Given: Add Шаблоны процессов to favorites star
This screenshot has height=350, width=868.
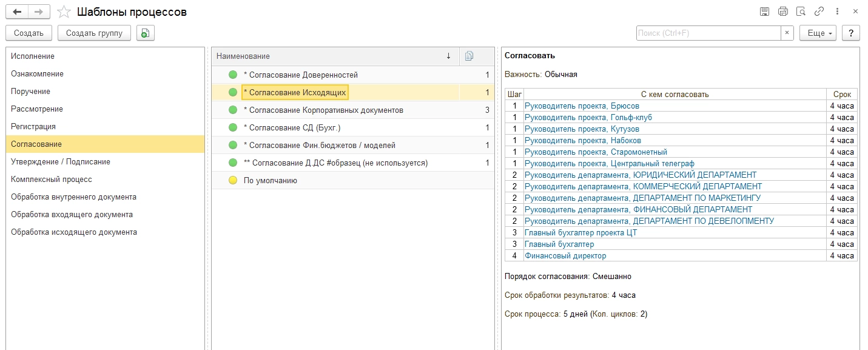Looking at the screenshot, I should pos(63,12).
